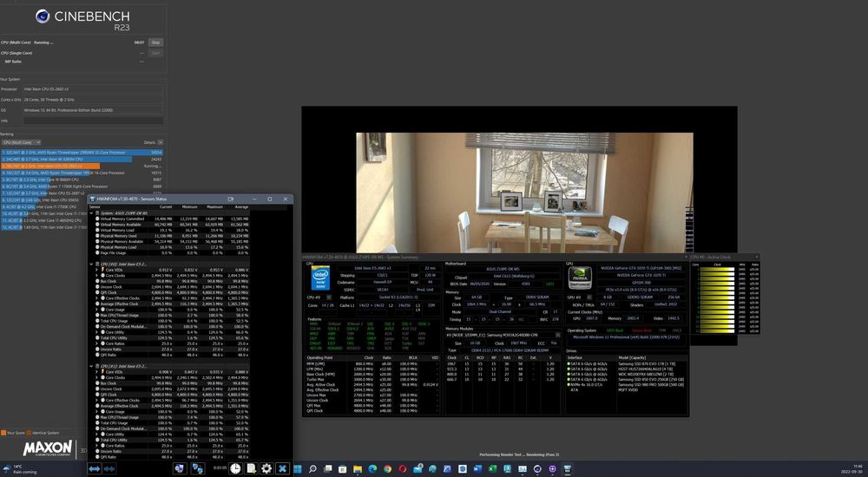Stop the Cinebench multi core test
868x477 pixels.
(x=155, y=42)
